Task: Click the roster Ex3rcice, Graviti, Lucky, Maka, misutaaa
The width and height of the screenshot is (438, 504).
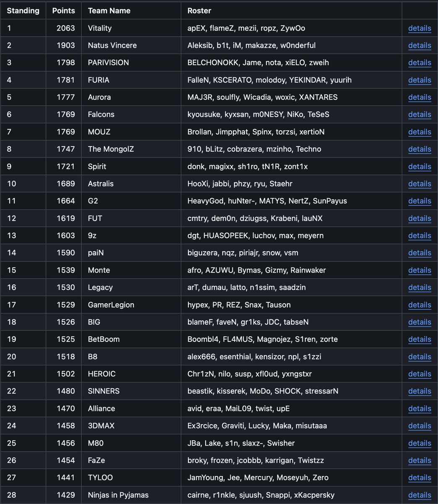Action: coord(257,426)
